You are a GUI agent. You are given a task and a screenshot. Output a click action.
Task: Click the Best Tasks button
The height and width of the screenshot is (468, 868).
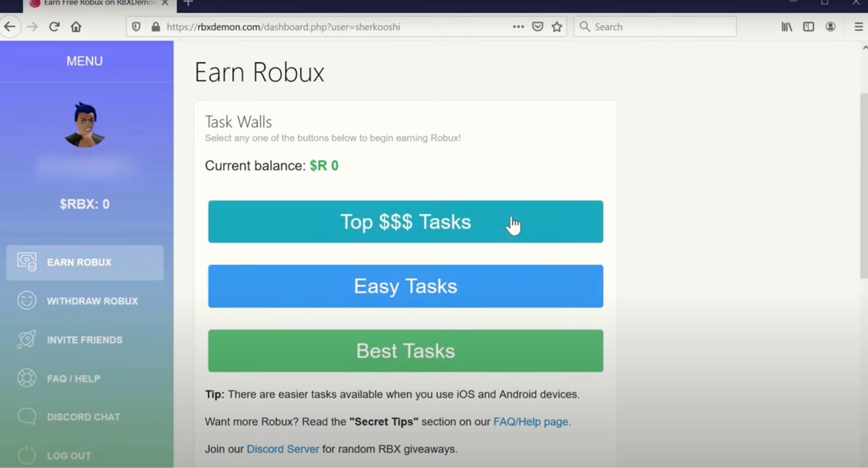point(405,351)
